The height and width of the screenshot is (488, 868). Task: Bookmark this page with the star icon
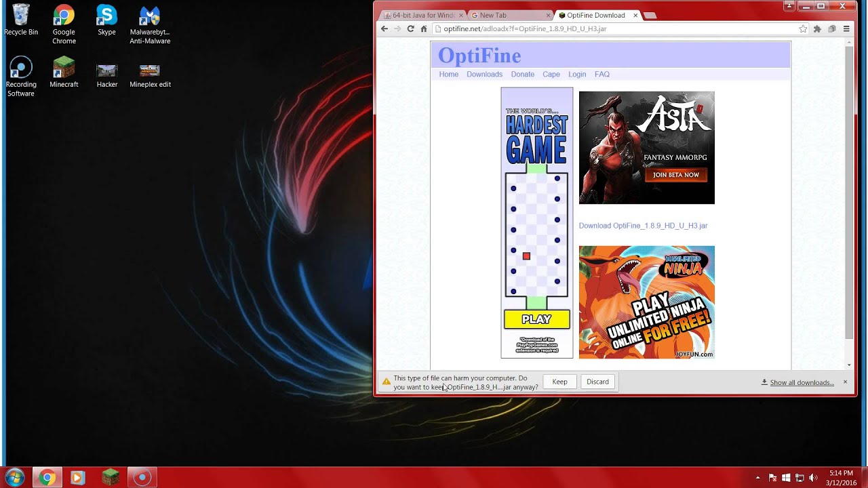point(803,28)
